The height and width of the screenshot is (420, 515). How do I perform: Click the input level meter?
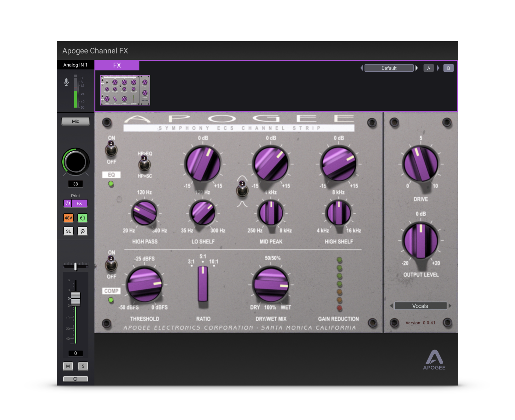76,91
